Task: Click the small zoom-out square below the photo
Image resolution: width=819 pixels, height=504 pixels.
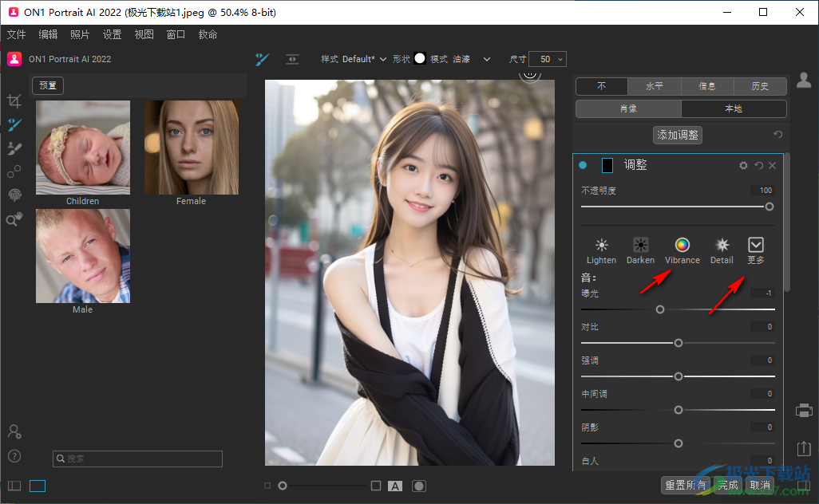Action: pyautogui.click(x=267, y=486)
